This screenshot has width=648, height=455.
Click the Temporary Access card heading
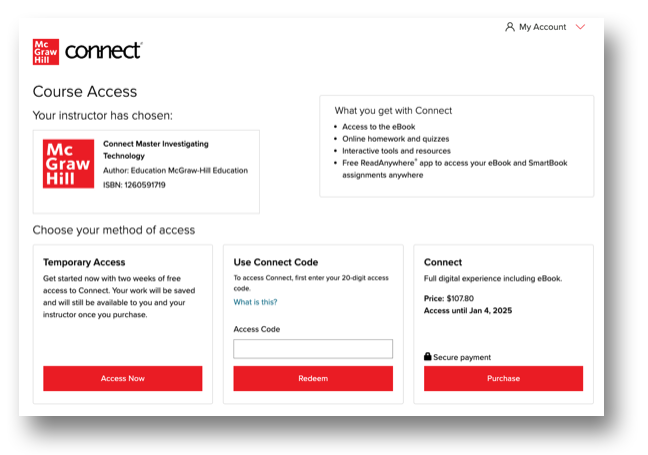point(86,262)
